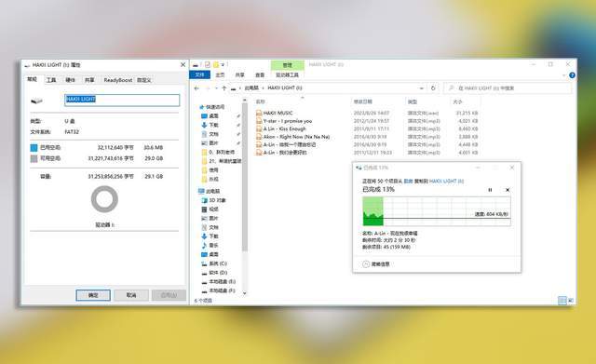
Task: Cancel the file copy with the X beside the pause button
Action: point(508,190)
